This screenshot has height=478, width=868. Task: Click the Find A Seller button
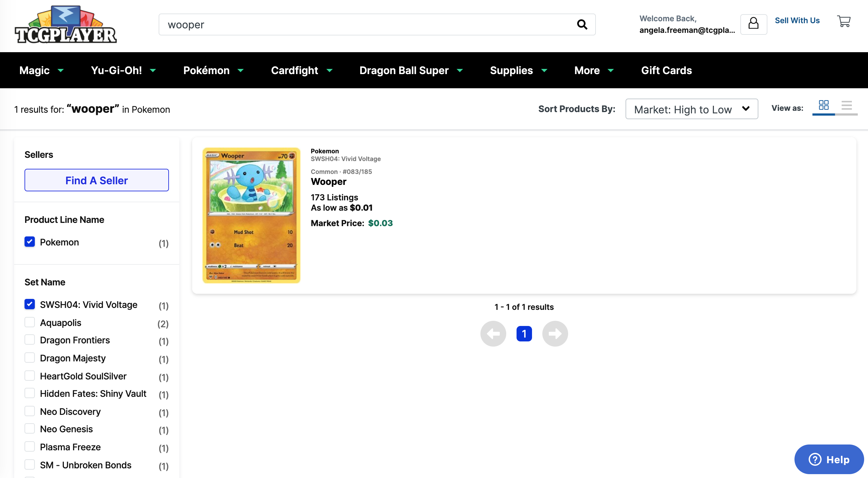(x=96, y=180)
